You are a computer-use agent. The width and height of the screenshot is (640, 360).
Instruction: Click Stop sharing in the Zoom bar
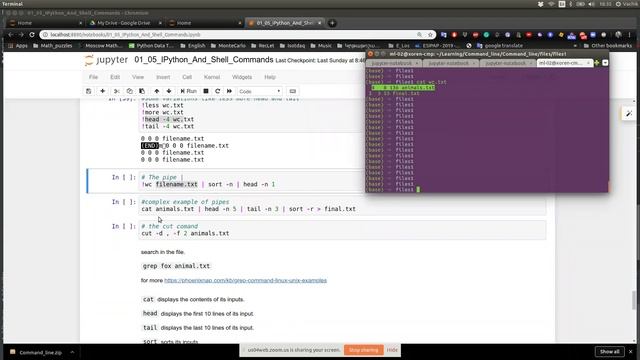363,350
